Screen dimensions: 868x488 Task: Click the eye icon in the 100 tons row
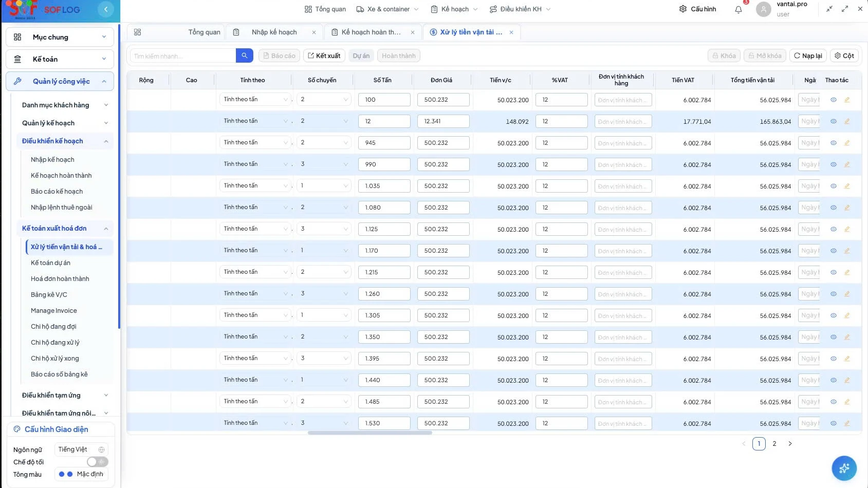(x=834, y=100)
